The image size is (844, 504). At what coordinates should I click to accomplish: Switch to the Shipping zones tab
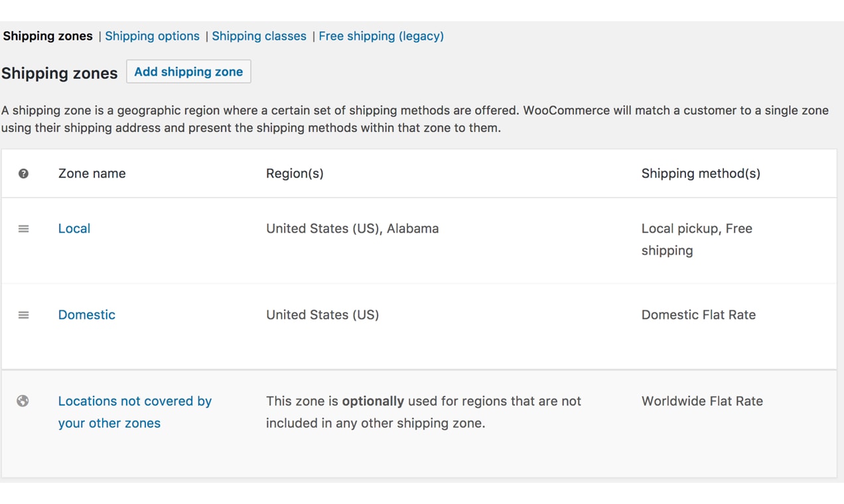48,36
